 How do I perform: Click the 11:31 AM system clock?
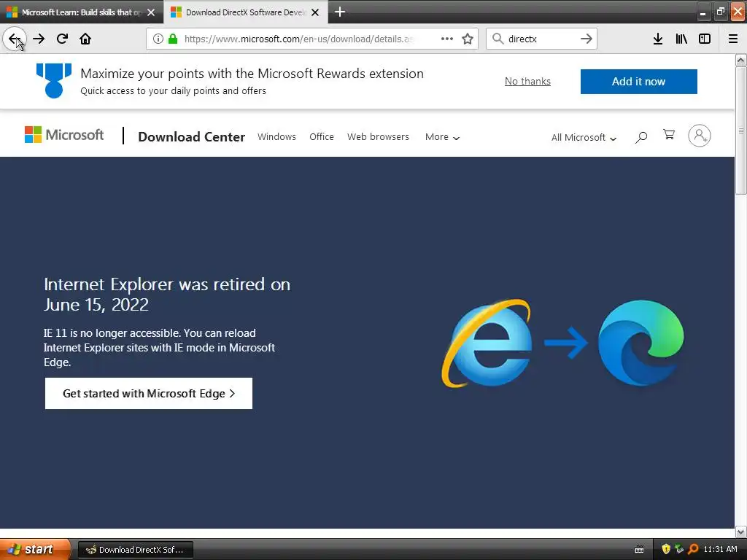(720, 550)
